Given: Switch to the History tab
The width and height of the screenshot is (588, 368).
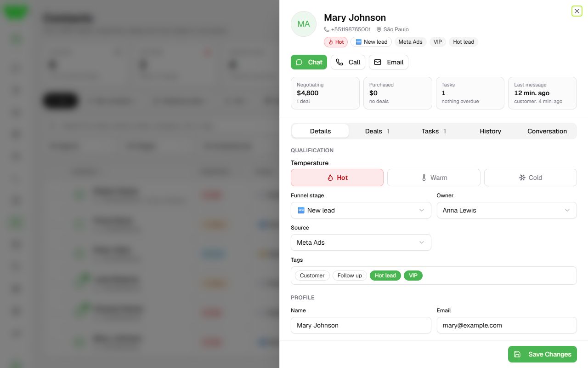Looking at the screenshot, I should click(490, 131).
